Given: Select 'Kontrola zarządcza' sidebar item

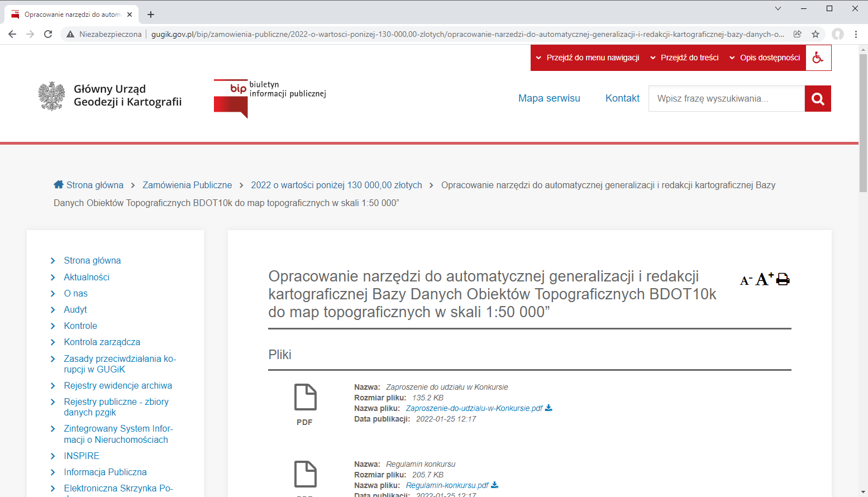Looking at the screenshot, I should coord(102,342).
